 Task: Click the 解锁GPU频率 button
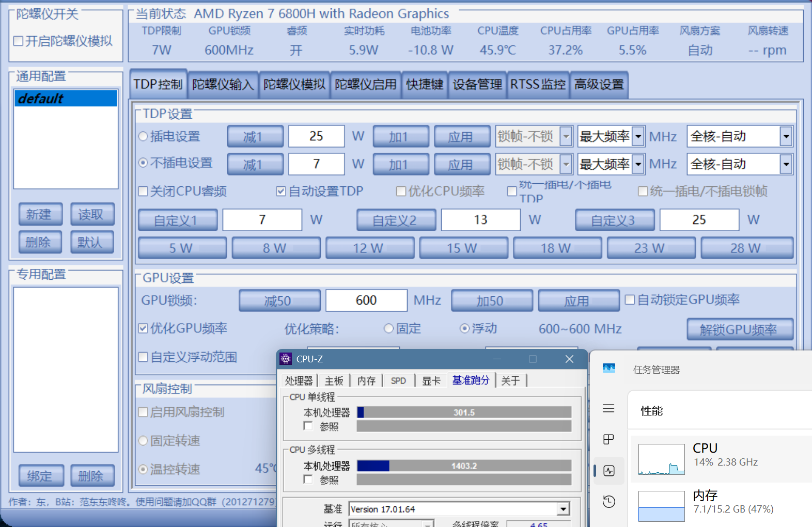740,329
